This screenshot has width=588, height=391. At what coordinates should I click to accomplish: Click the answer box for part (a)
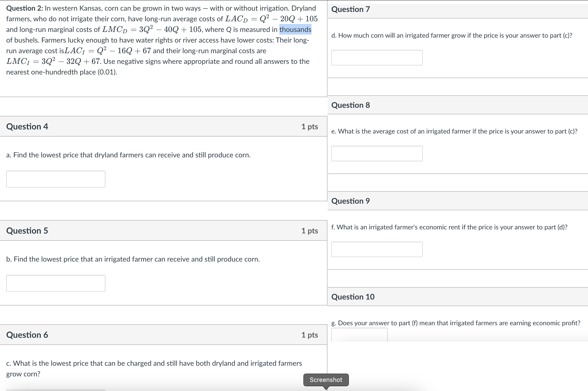[x=56, y=179]
